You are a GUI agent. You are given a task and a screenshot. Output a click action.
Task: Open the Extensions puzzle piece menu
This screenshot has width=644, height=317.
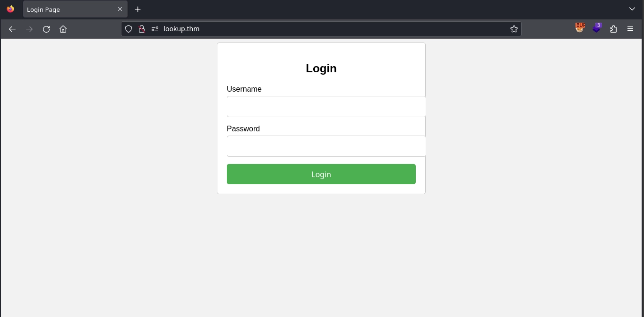[x=613, y=29]
